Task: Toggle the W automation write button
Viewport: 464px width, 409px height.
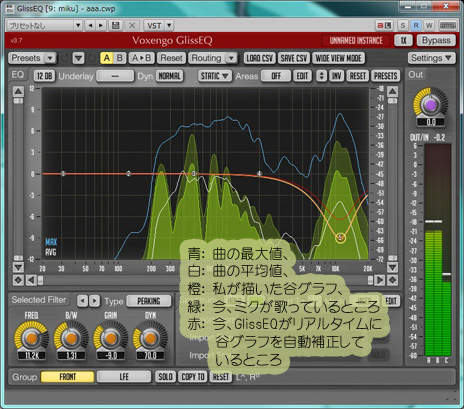Action: (x=429, y=25)
